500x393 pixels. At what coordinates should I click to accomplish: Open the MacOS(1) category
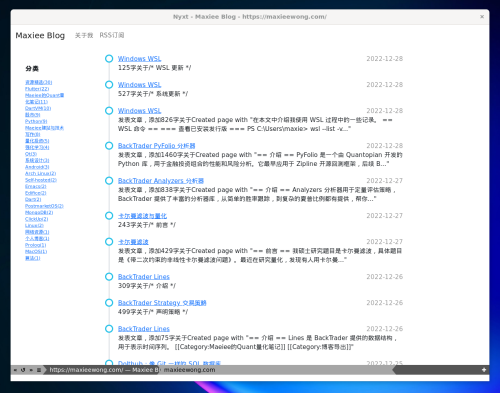(36, 252)
